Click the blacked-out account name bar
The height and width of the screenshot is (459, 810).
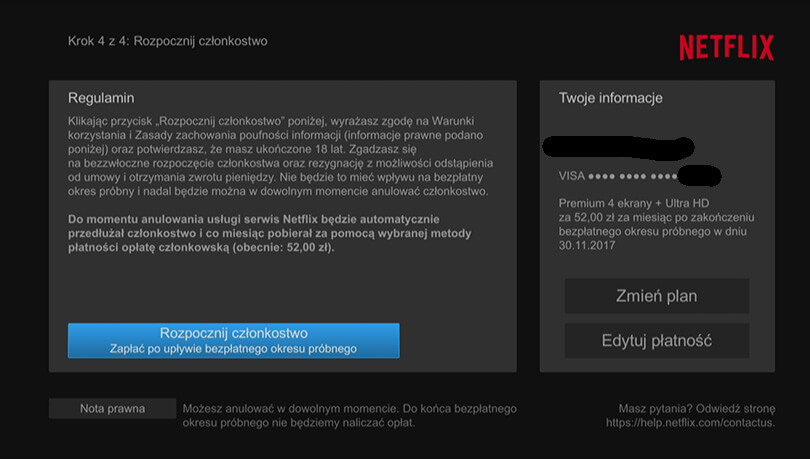617,147
